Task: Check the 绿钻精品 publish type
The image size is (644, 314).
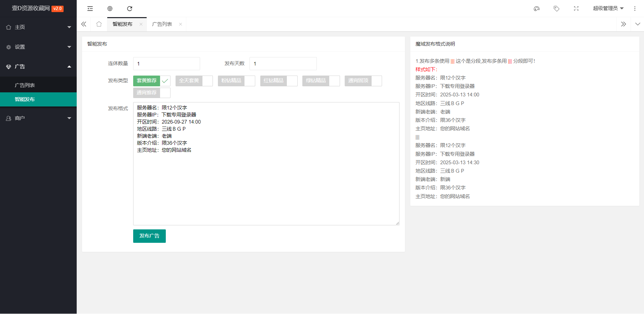Action: [321, 81]
